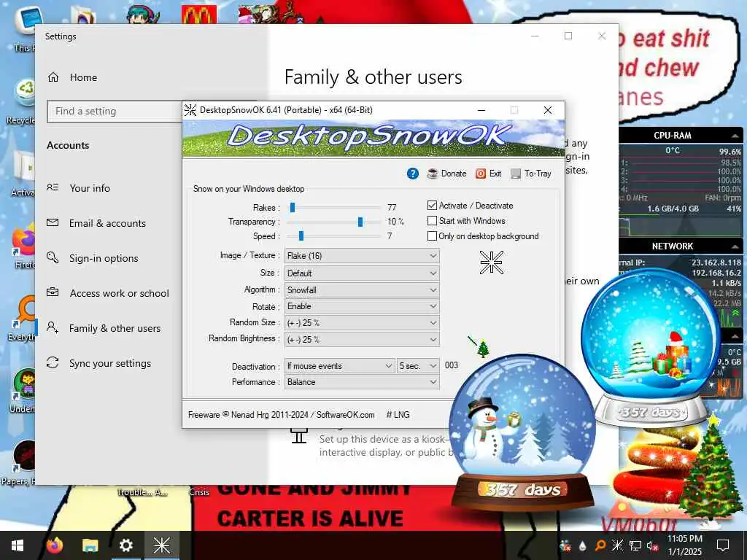Screen dimensions: 747x560
Task: Collapse the CPU-RAM gadget arrow
Action: point(735,136)
